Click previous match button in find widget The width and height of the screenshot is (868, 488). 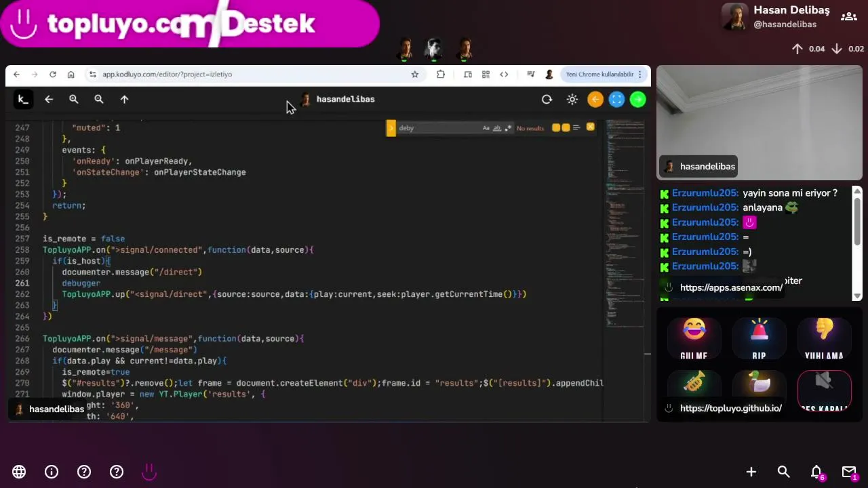(556, 128)
